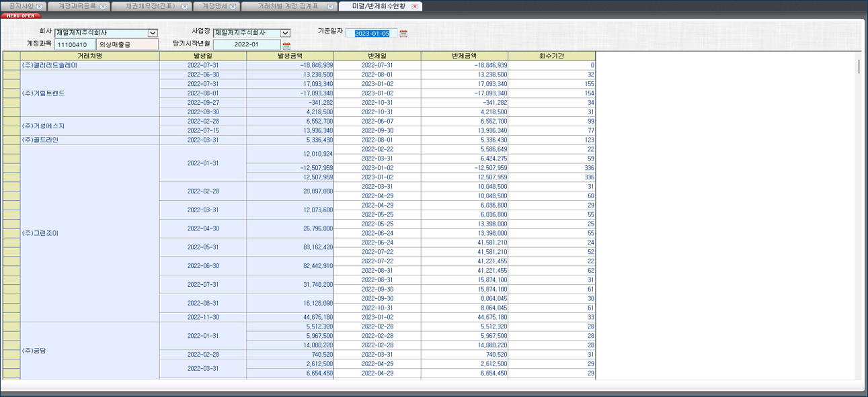The width and height of the screenshot is (868, 397).
Task: Open calendar picker for 당기시작년월
Action: tap(286, 46)
